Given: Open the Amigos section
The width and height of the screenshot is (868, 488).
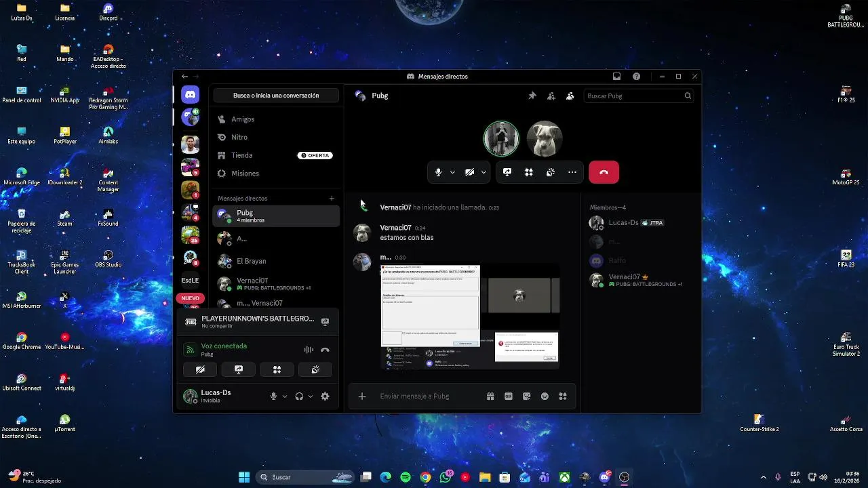Looking at the screenshot, I should coord(276,119).
